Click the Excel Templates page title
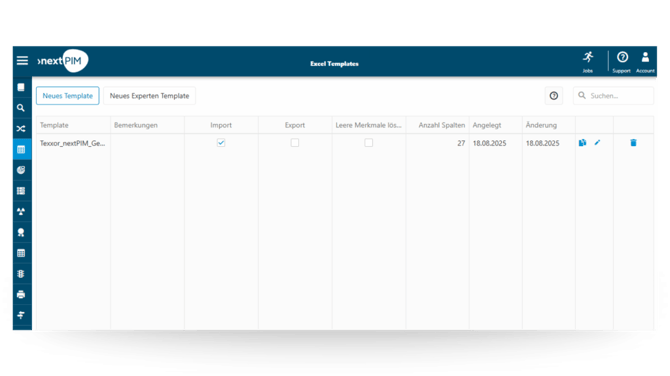 click(x=334, y=64)
